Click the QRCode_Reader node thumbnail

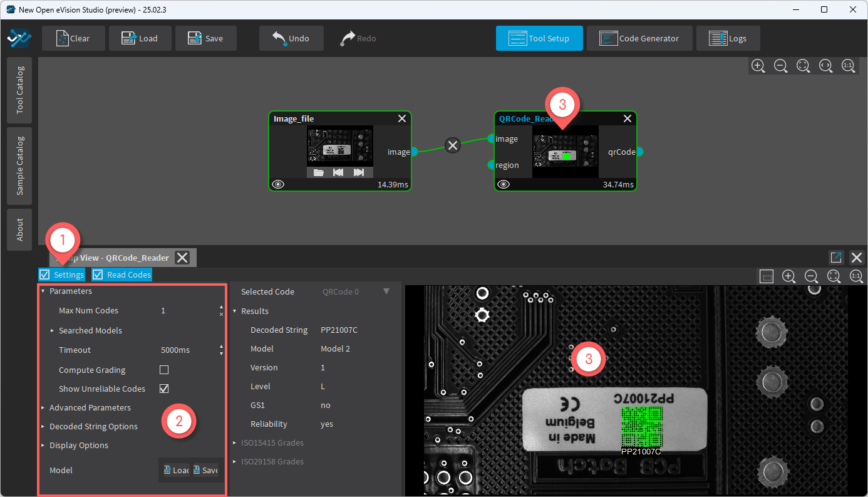coord(566,152)
